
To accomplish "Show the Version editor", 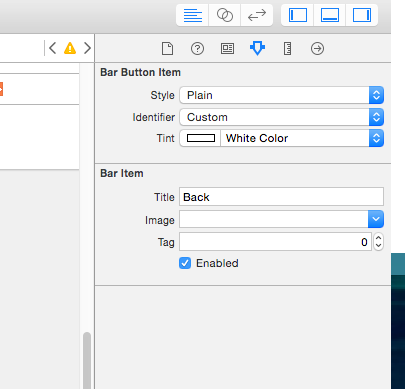I will coord(257,15).
